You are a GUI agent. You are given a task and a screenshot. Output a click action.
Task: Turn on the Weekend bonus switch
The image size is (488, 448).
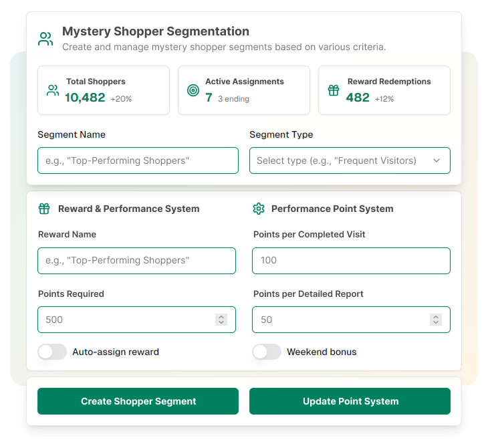coord(267,352)
